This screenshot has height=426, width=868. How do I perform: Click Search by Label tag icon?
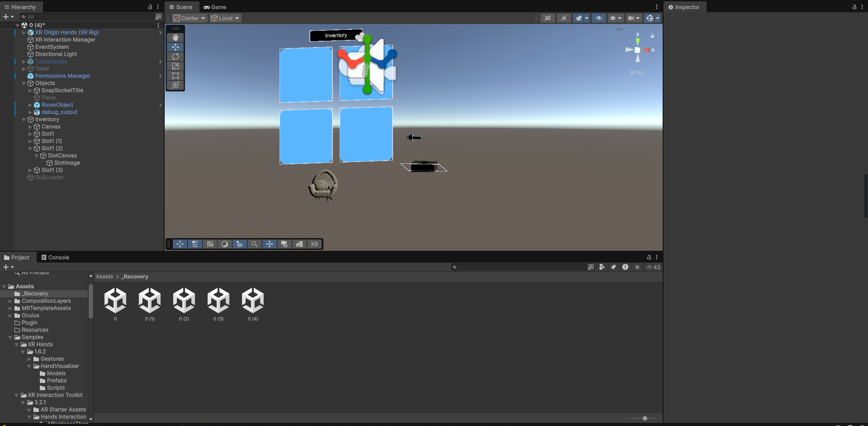click(614, 267)
